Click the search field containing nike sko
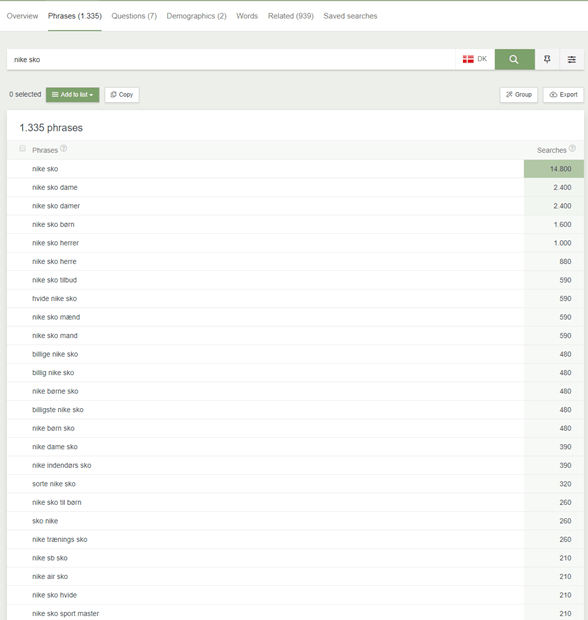The height and width of the screenshot is (620, 588). click(x=231, y=59)
